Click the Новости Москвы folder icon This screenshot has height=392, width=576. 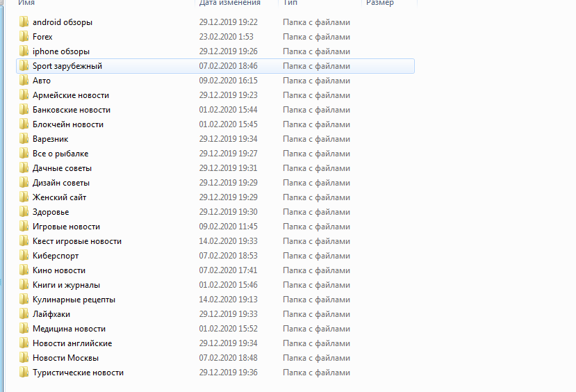[24, 358]
